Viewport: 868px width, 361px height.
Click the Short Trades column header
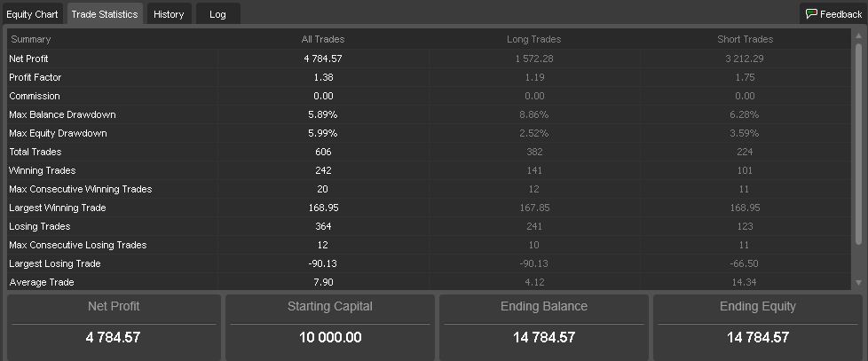coord(746,39)
